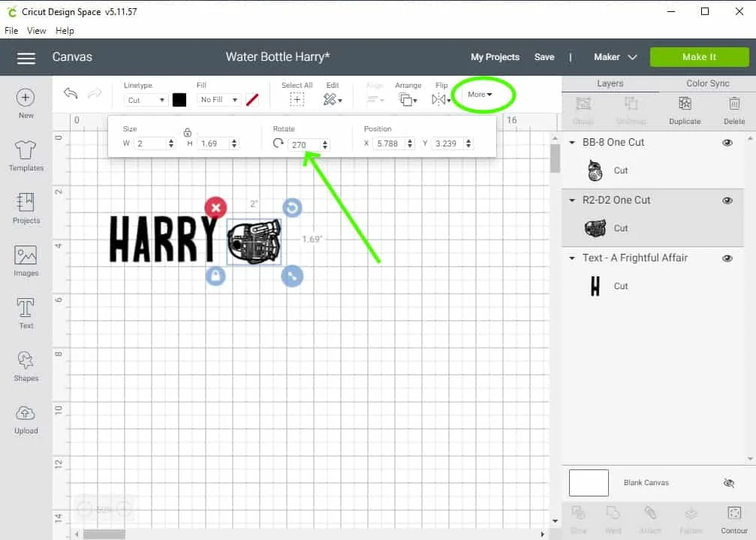
Task: Click the resize handle on selected image
Action: (x=292, y=276)
